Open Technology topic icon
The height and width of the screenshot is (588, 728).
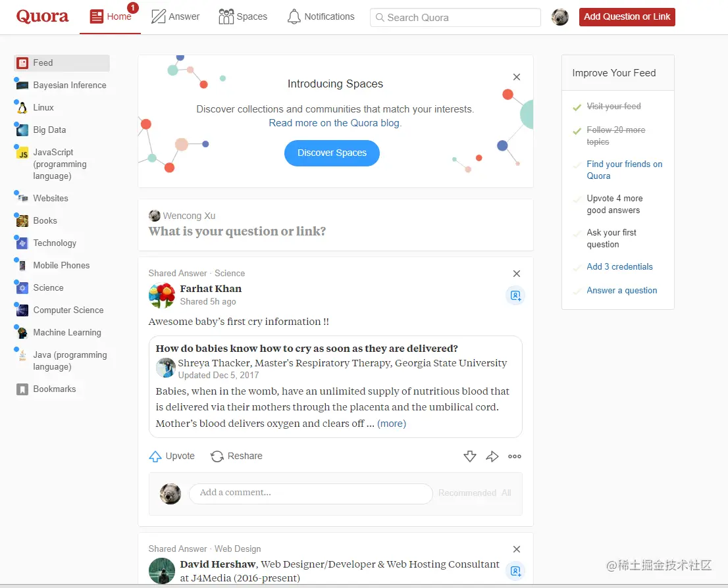coord(22,243)
